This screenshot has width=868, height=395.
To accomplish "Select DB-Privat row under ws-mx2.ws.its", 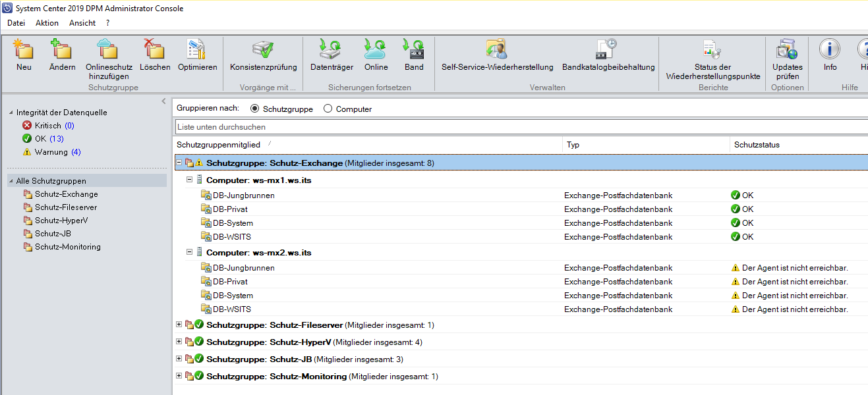I will [521, 282].
